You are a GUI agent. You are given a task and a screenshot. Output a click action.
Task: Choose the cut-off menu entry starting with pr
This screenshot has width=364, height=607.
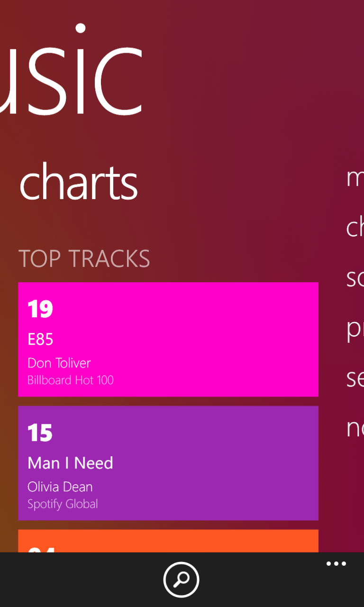click(x=355, y=329)
